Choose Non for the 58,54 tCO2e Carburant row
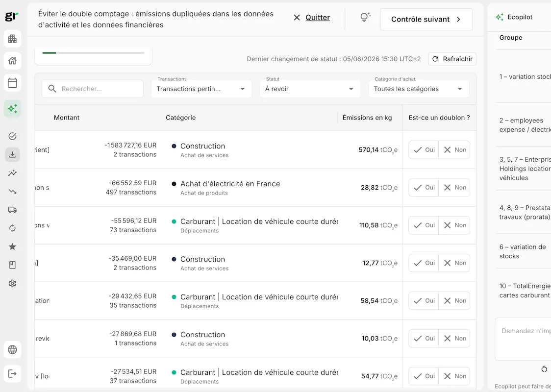 (x=454, y=301)
